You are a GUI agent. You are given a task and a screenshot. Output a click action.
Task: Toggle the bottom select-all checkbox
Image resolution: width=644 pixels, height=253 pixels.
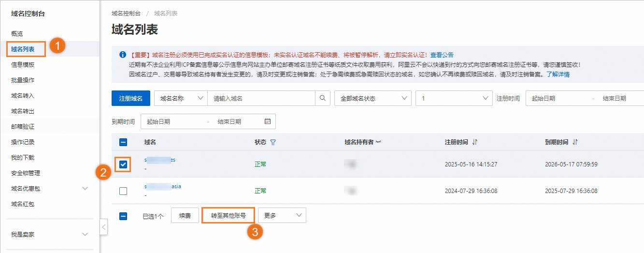(123, 216)
